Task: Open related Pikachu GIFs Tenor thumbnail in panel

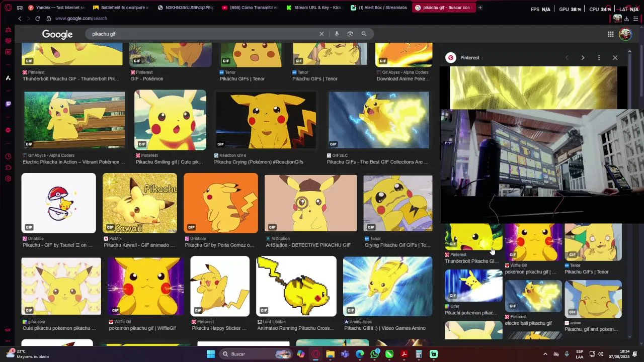Action: tap(593, 242)
